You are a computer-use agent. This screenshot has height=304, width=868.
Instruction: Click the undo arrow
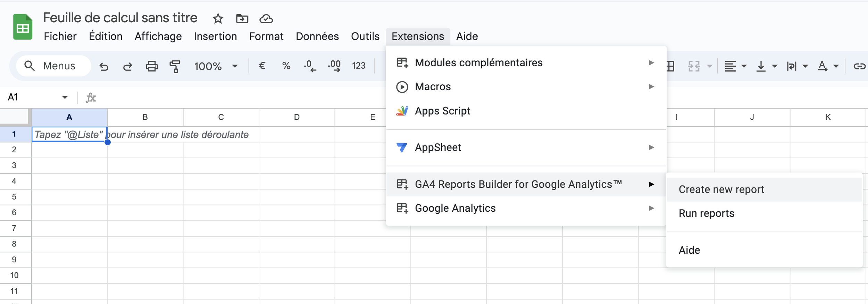coord(104,66)
